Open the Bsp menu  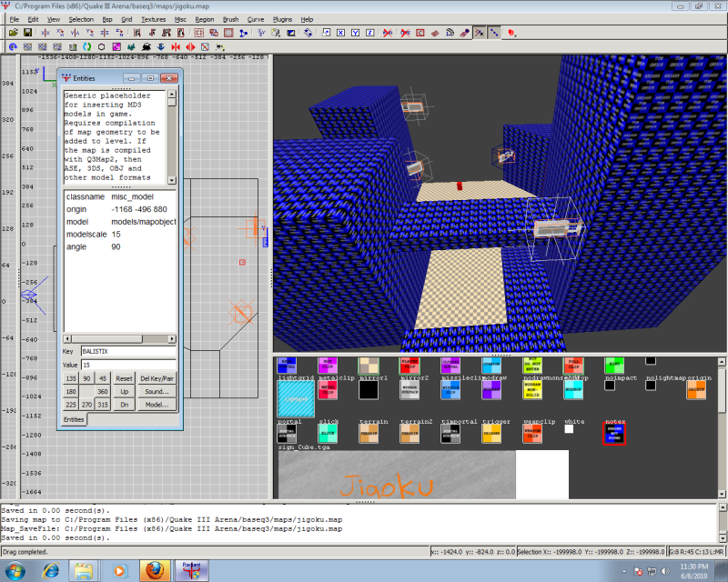coord(107,19)
